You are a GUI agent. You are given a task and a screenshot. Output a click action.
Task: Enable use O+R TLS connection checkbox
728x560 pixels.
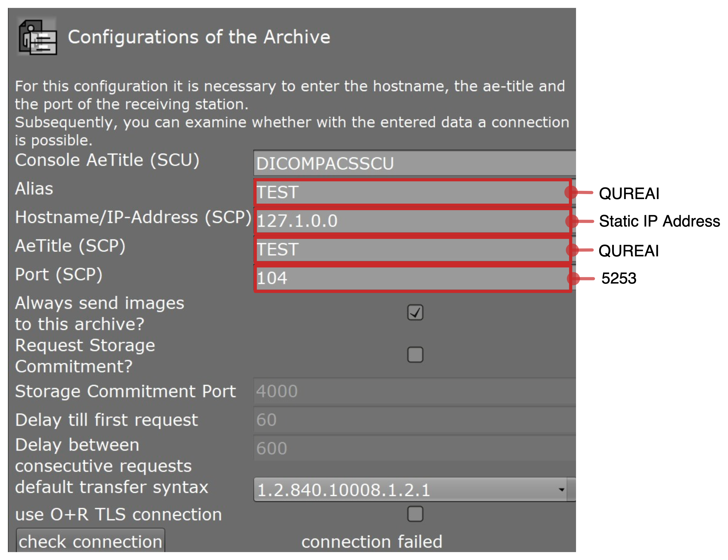[x=415, y=514]
